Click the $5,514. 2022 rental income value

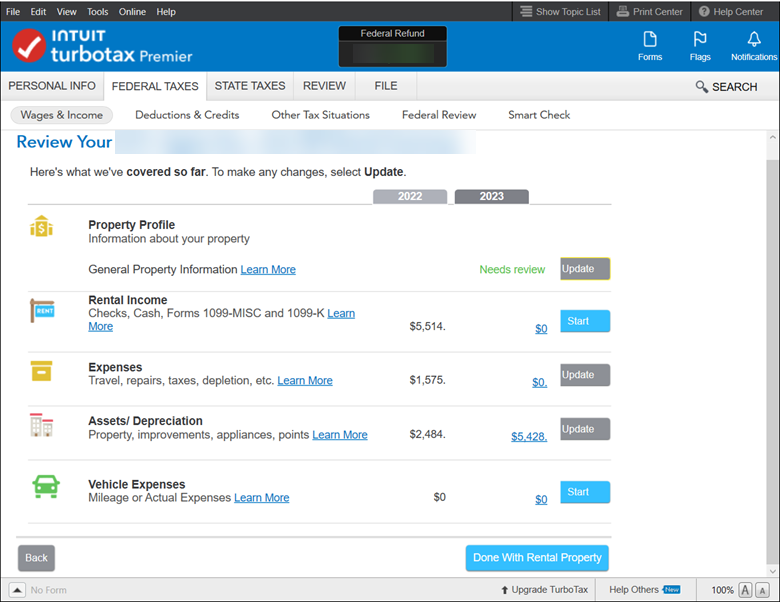[427, 326]
